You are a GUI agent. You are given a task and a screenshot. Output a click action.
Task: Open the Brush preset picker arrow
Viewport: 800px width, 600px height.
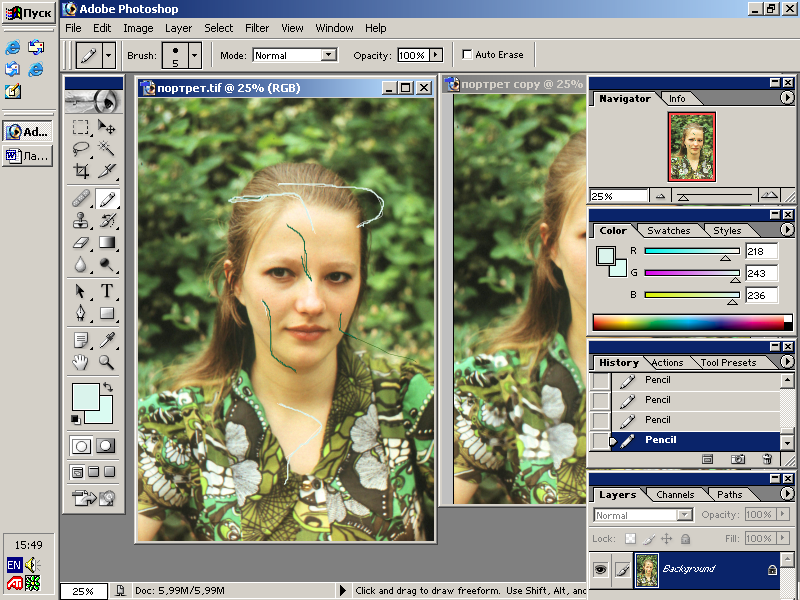pos(194,55)
